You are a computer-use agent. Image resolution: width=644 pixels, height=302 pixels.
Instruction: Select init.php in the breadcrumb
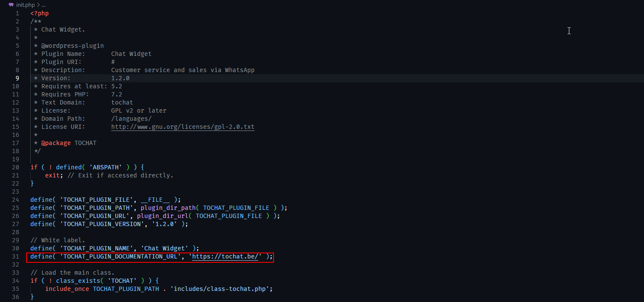pyautogui.click(x=25, y=5)
